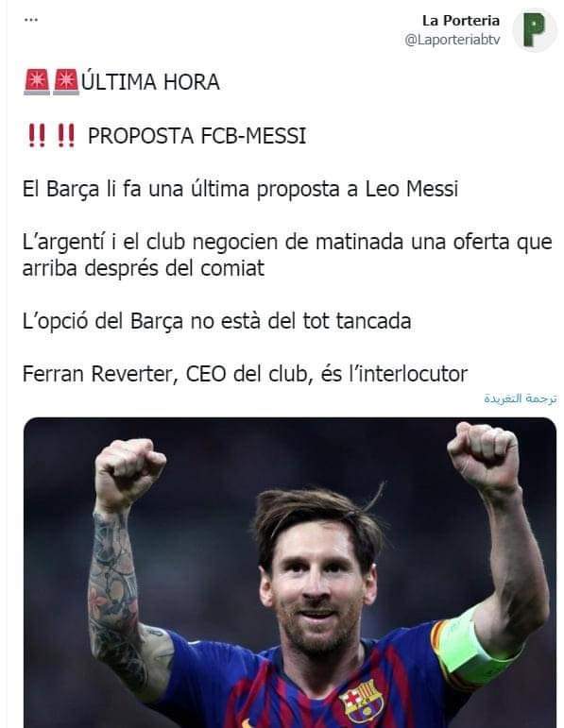This screenshot has height=728, width=564.
Task: Click the second double exclamation emoji
Action: [x=66, y=136]
